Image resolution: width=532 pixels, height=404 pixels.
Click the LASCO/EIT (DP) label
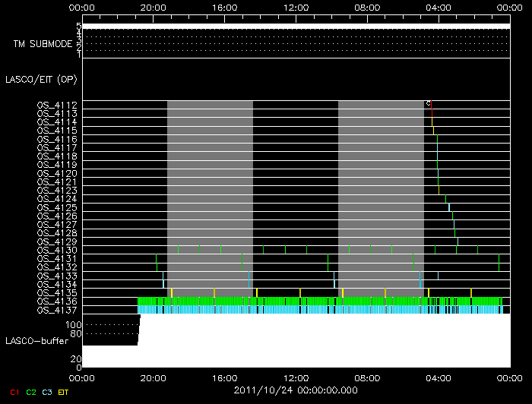point(41,79)
